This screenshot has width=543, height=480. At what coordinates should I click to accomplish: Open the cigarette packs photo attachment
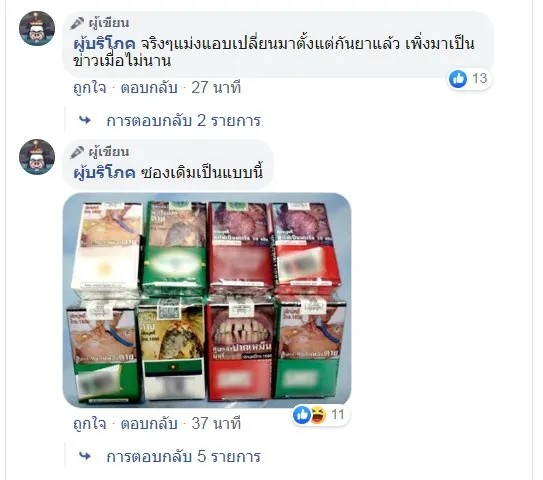[x=207, y=300]
